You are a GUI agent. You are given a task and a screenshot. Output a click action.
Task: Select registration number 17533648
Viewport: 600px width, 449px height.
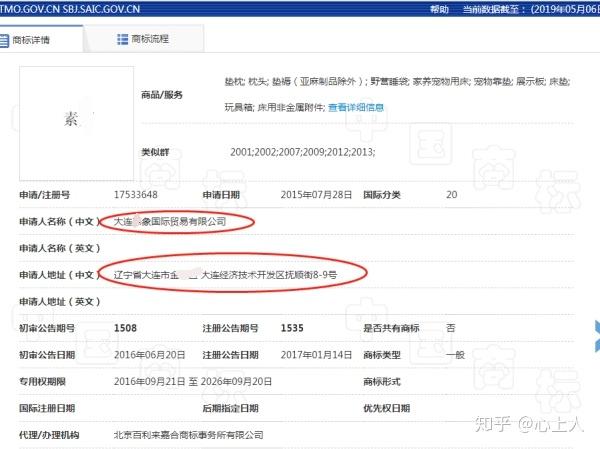pos(136,195)
